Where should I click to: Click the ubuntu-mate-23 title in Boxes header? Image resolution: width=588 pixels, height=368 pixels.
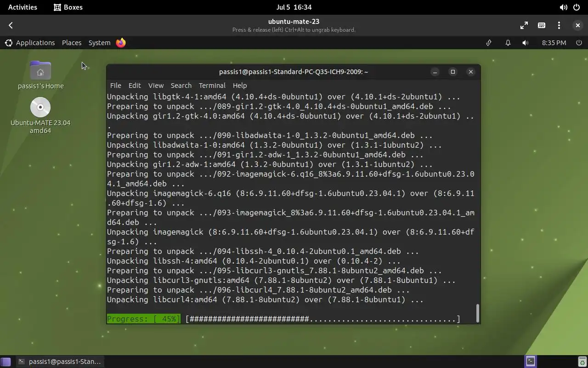point(294,22)
